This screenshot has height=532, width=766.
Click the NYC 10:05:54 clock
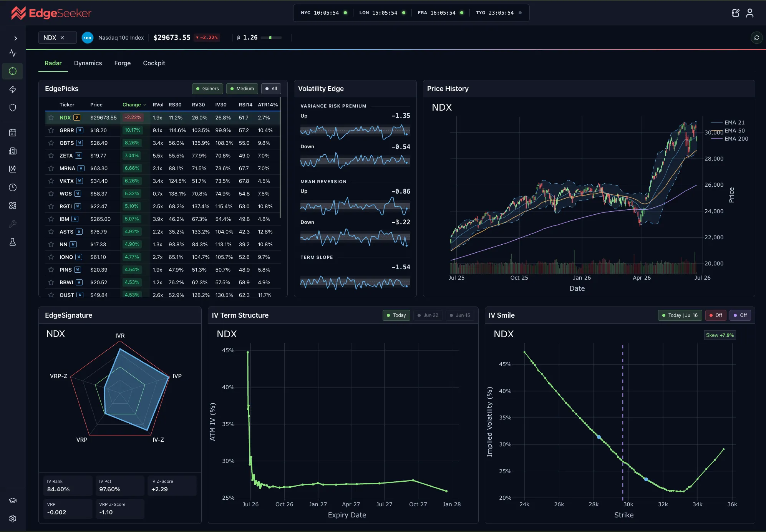324,13
